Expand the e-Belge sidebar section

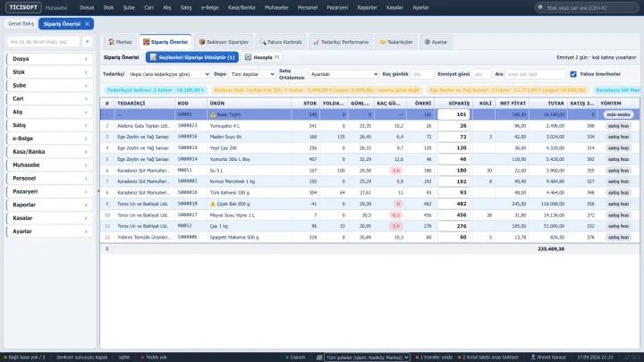point(50,139)
